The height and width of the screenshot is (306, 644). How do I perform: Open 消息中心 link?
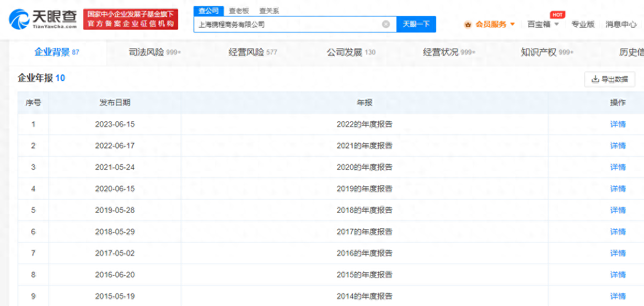coord(621,24)
